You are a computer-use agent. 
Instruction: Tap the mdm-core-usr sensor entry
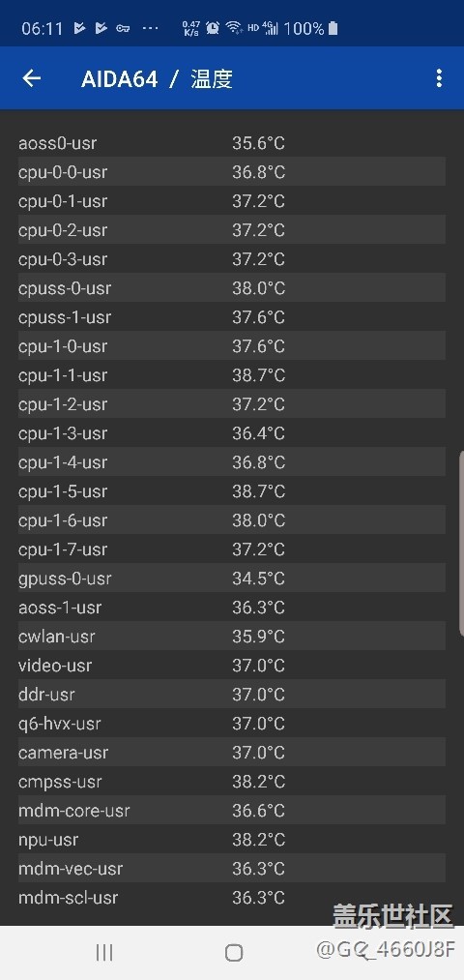pos(232,811)
